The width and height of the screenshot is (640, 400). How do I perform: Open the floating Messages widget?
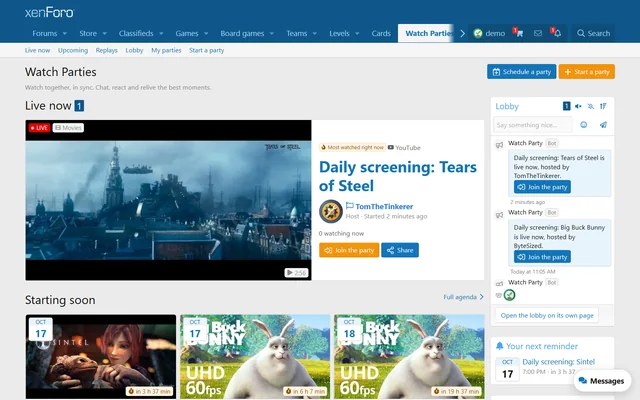602,381
